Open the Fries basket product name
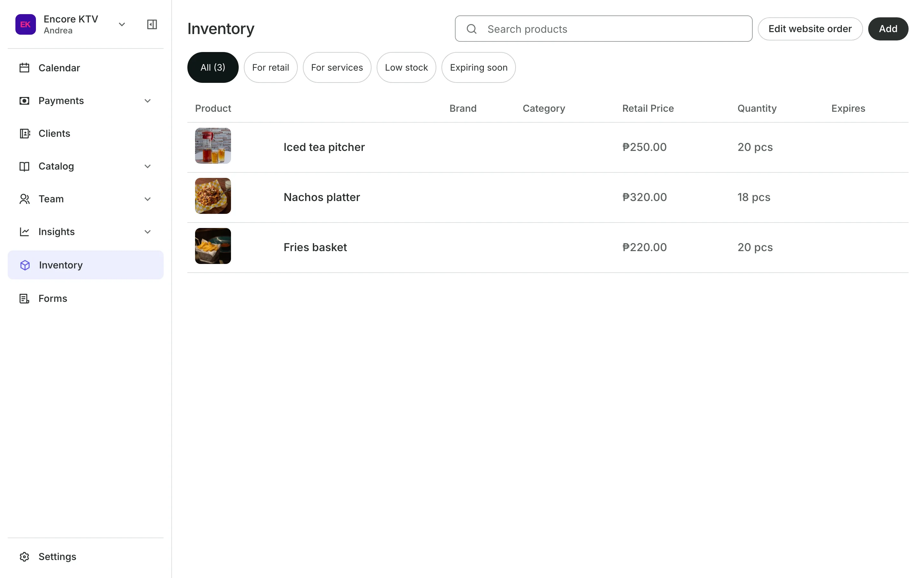The image size is (924, 578). [315, 247]
